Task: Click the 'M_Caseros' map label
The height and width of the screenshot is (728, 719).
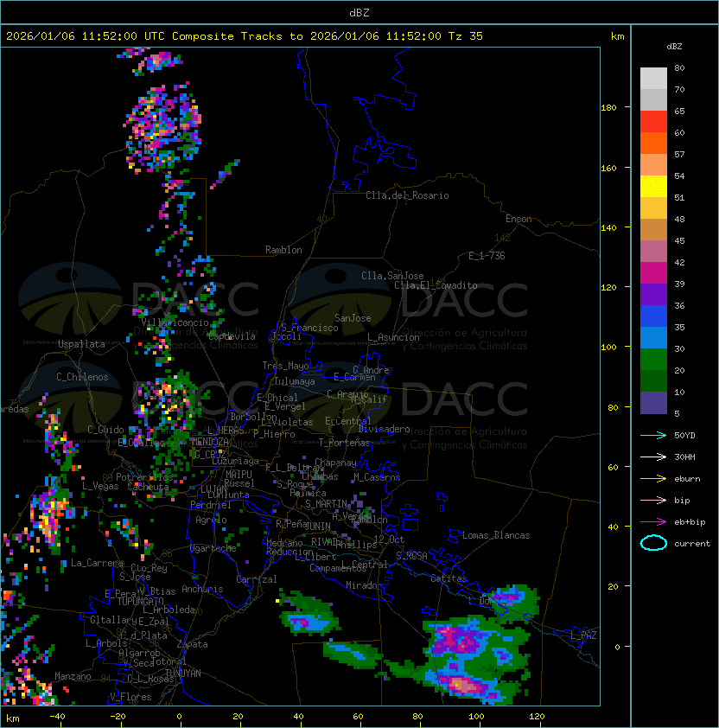Action: (x=377, y=477)
